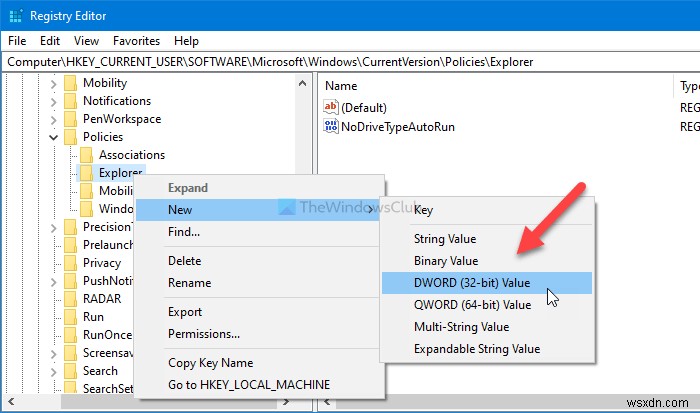The image size is (700, 413).
Task: Select Copy Key Name in context menu
Action: 259,363
